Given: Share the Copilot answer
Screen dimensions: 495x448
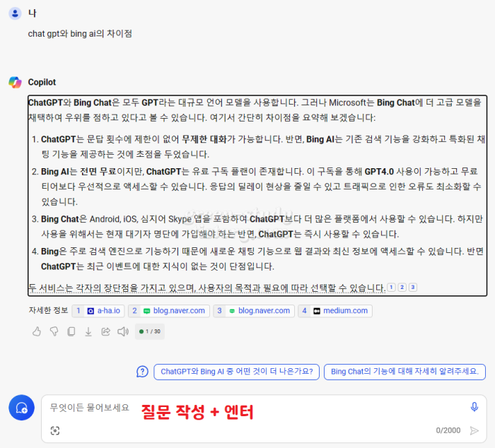Looking at the screenshot, I should [x=105, y=331].
